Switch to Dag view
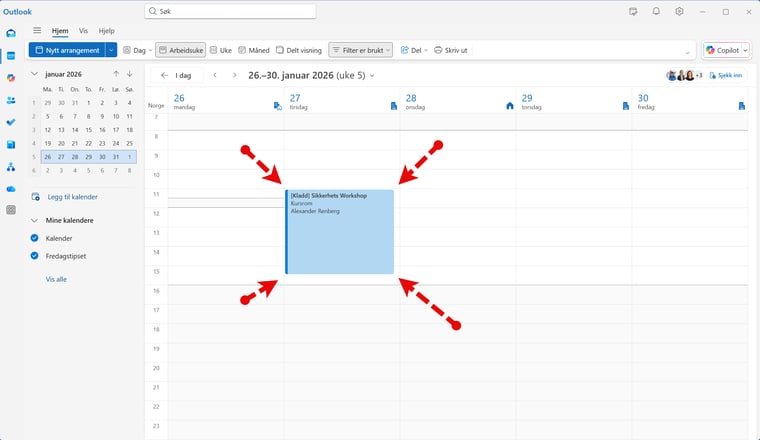760x440 pixels. [134, 50]
